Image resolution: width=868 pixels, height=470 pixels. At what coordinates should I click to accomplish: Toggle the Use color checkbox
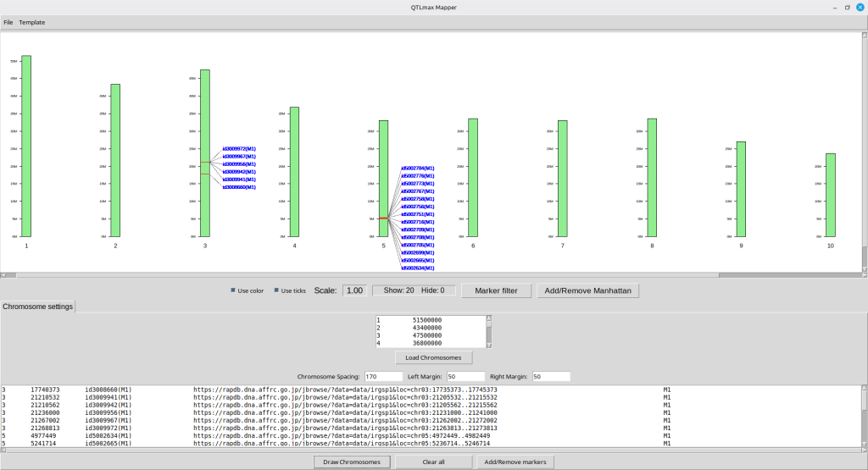pyautogui.click(x=234, y=290)
